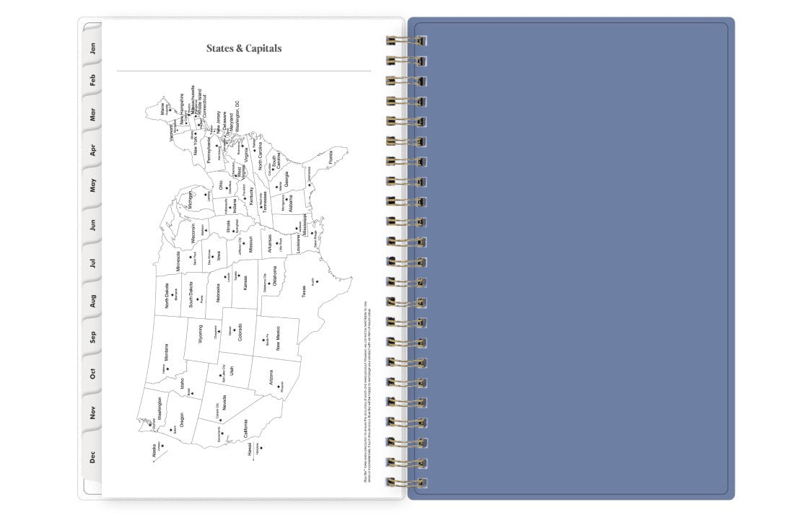Click the Florida state label
This screenshot has width=812, height=523.
pyautogui.click(x=330, y=156)
